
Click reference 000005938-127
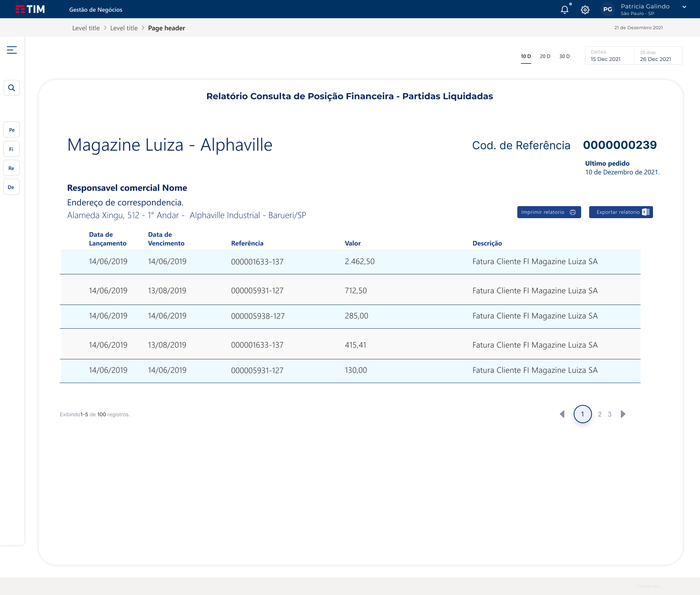pos(258,316)
